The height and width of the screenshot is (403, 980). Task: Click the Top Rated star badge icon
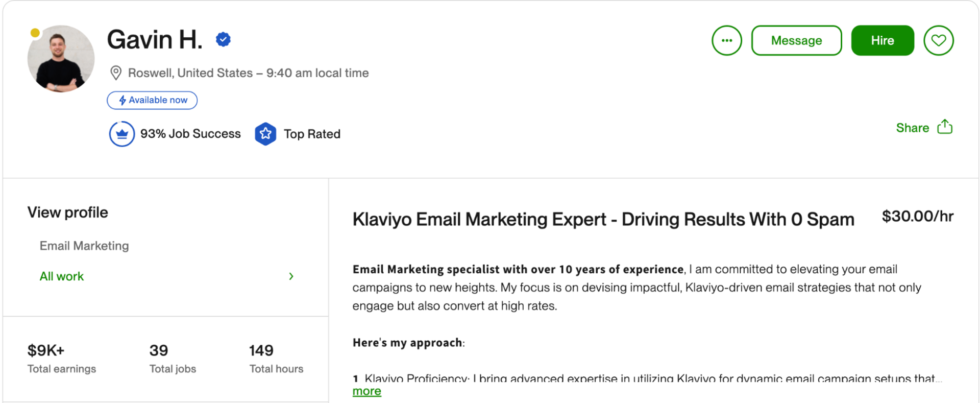click(265, 134)
